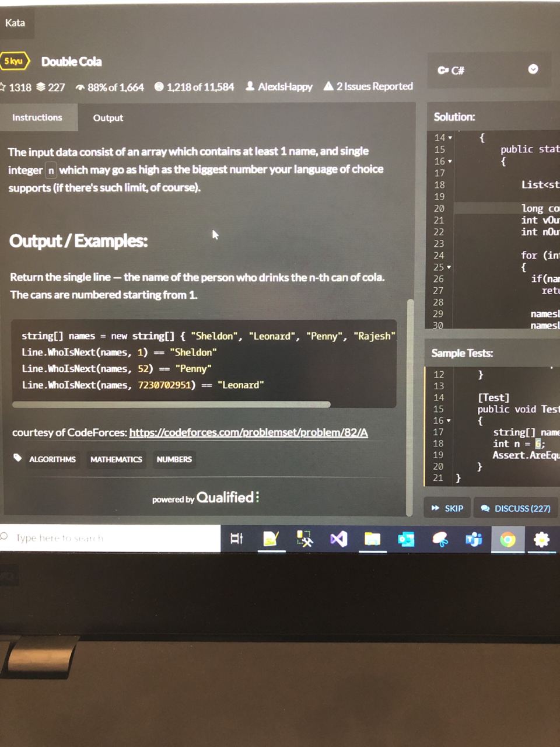Screen dimensions: 560x747
Task: Open the Sticky Notes taskbar icon
Action: 271,539
